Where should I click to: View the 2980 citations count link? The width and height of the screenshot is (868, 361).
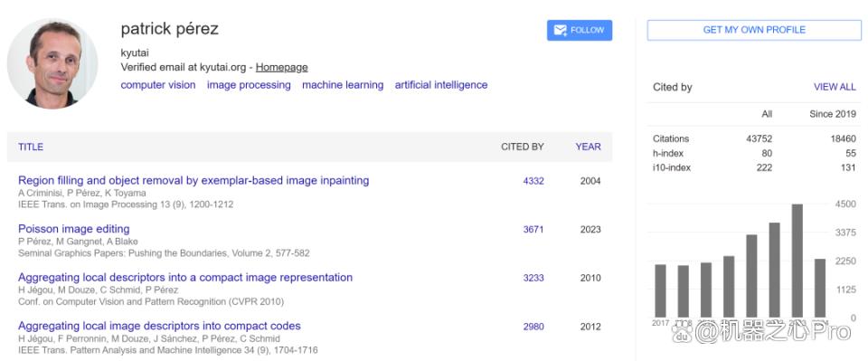[x=533, y=327]
